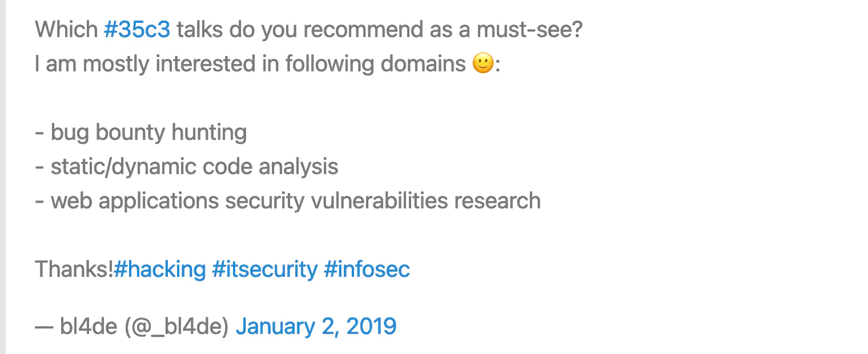Click the 'Thanks!' text before the hashtags
The image size is (868, 354).
tap(74, 269)
